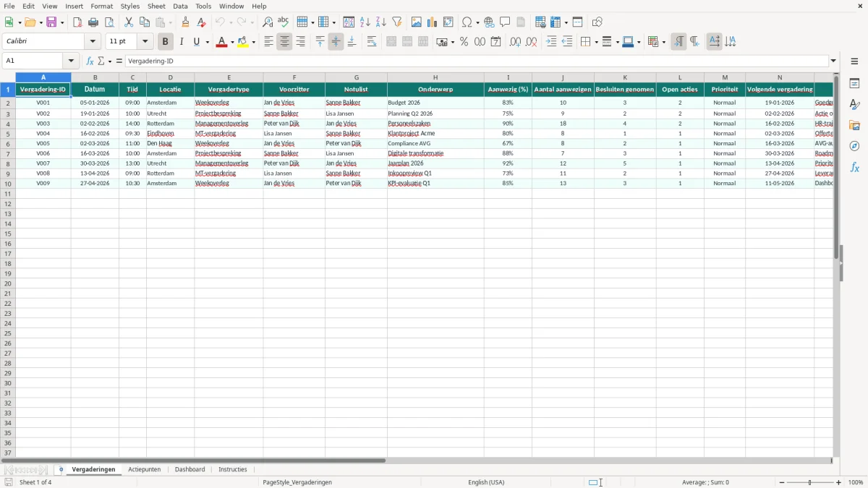Toggle Left-to-Right paragraph direction
868x488 pixels.
[x=678, y=42]
